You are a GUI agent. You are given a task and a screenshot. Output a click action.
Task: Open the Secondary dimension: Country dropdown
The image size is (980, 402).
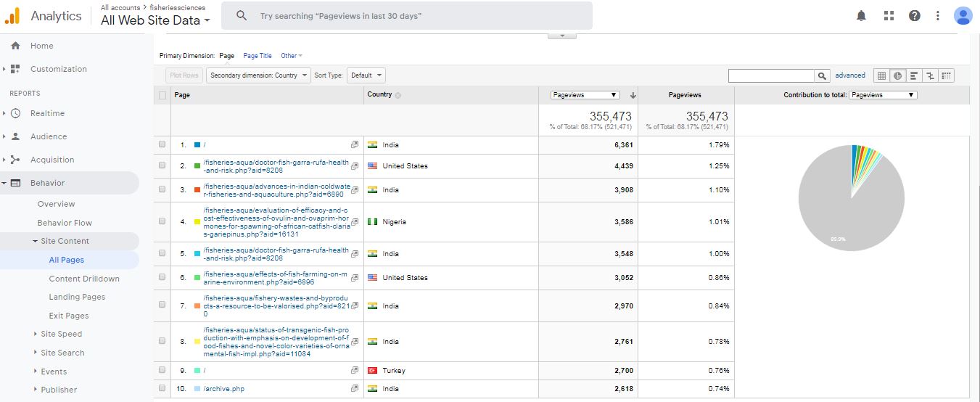[258, 75]
